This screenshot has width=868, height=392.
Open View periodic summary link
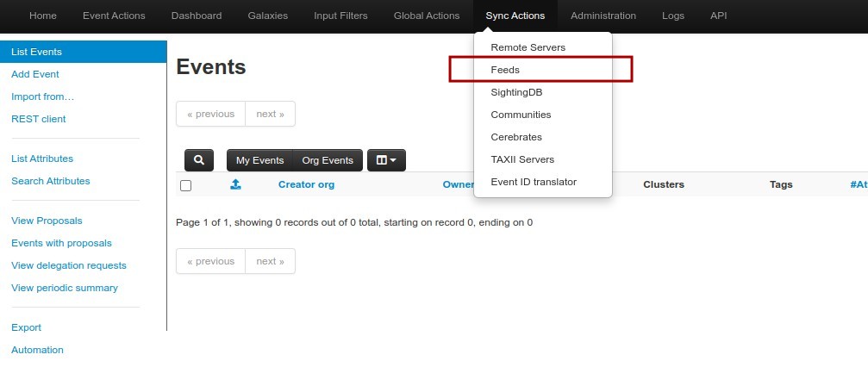click(x=65, y=288)
